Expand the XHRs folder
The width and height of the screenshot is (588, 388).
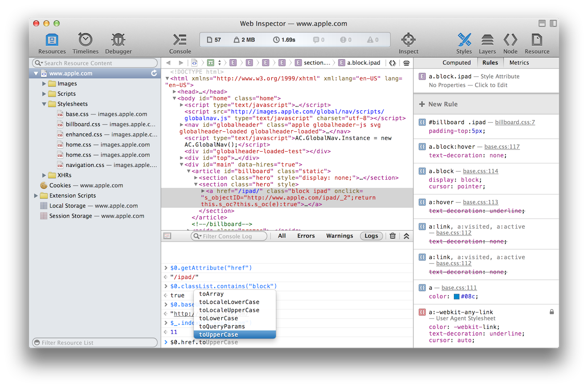43,175
